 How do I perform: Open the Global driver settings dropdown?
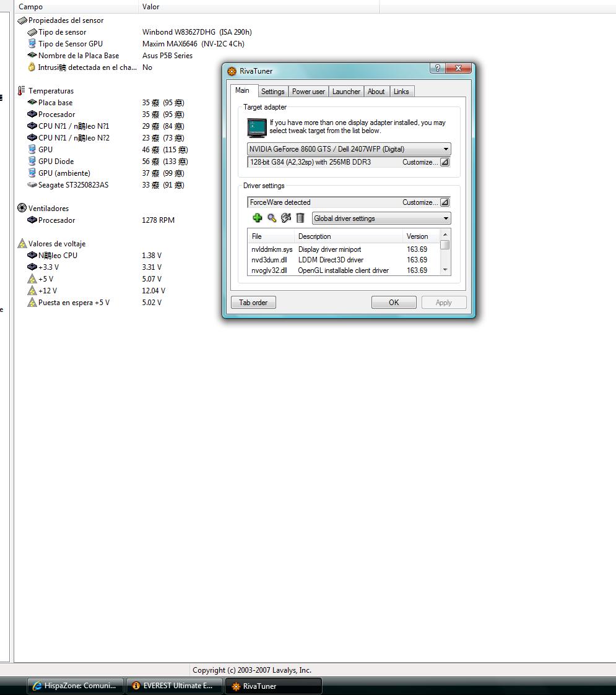[x=446, y=218]
